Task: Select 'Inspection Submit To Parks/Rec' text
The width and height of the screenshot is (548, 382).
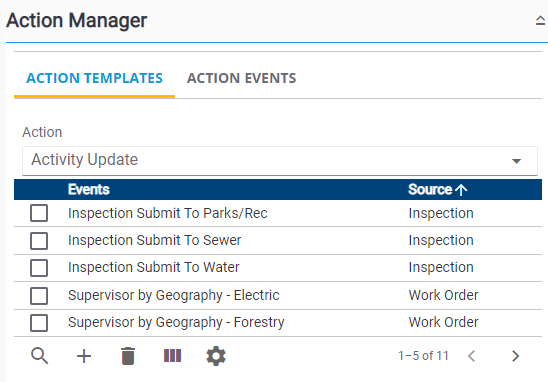Action: (x=168, y=213)
